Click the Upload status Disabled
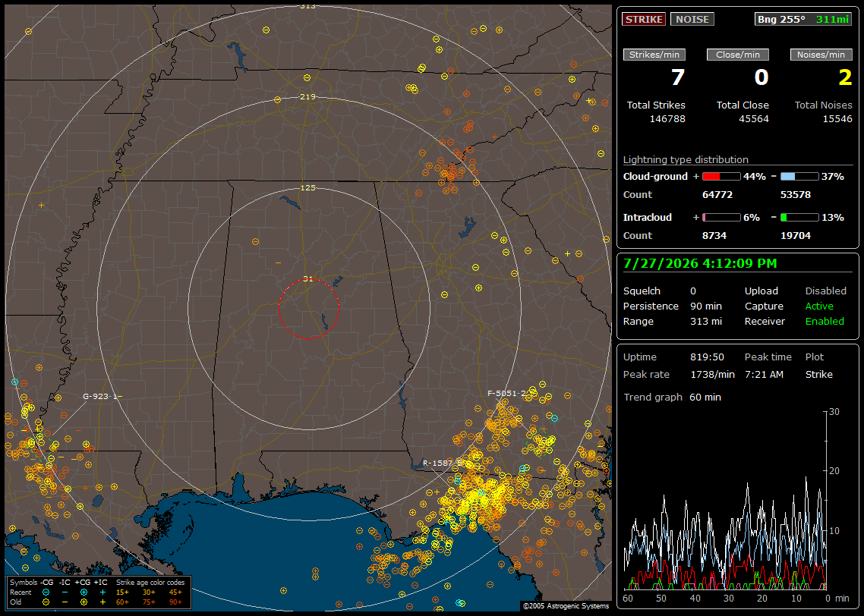Screen dimensions: 864x616 (x=825, y=291)
